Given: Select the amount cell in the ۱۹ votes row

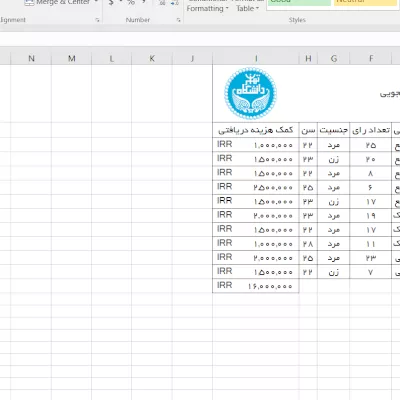Looking at the screenshot, I should pos(256,215).
